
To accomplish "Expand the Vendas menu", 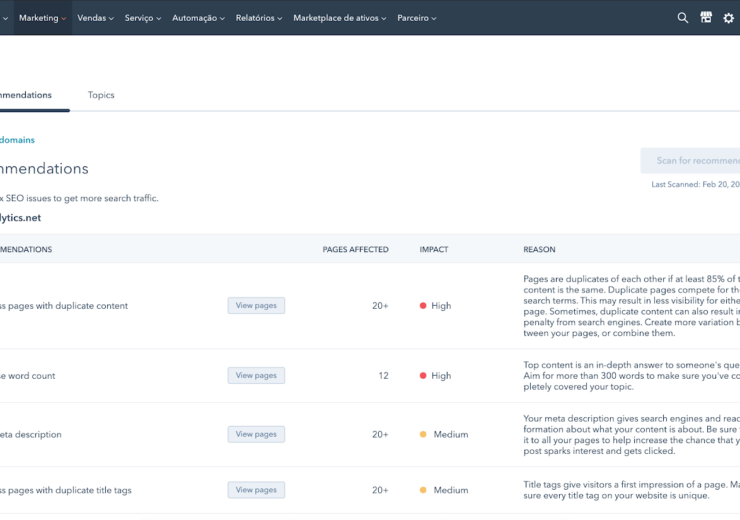I will [95, 18].
